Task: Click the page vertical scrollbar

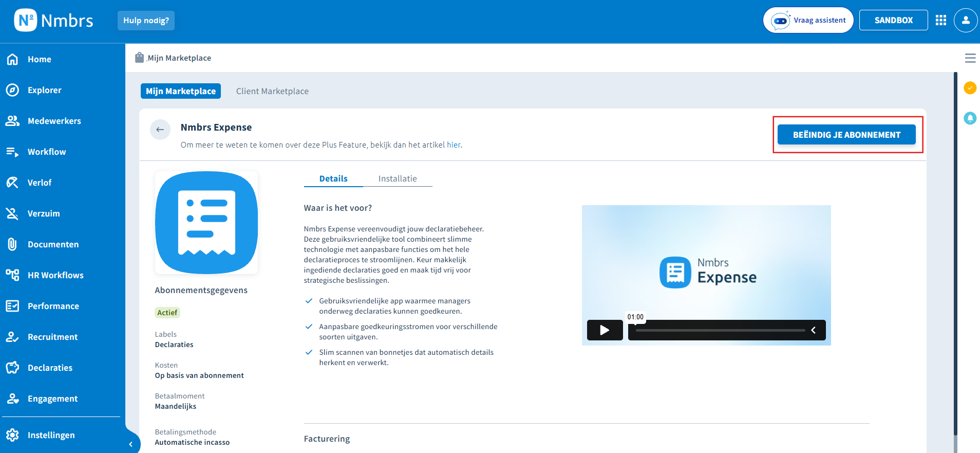Action: [955, 255]
